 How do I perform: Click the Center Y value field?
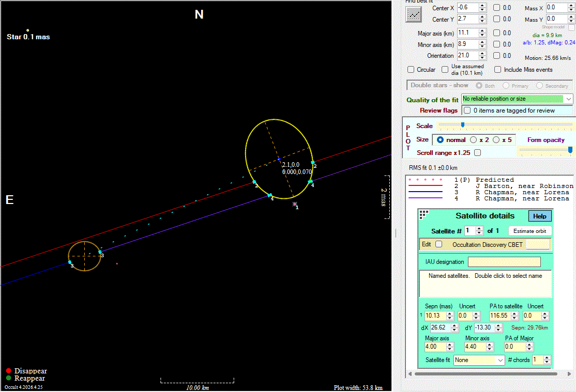(x=467, y=19)
